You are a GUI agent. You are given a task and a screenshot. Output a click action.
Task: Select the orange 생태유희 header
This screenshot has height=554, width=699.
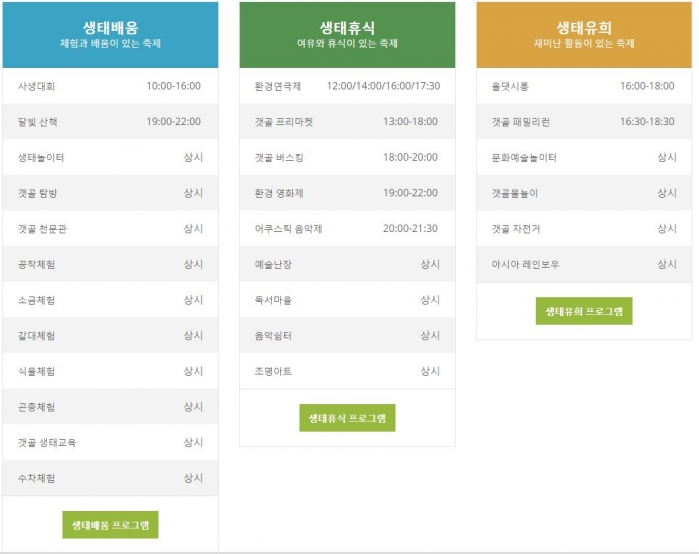(x=584, y=35)
